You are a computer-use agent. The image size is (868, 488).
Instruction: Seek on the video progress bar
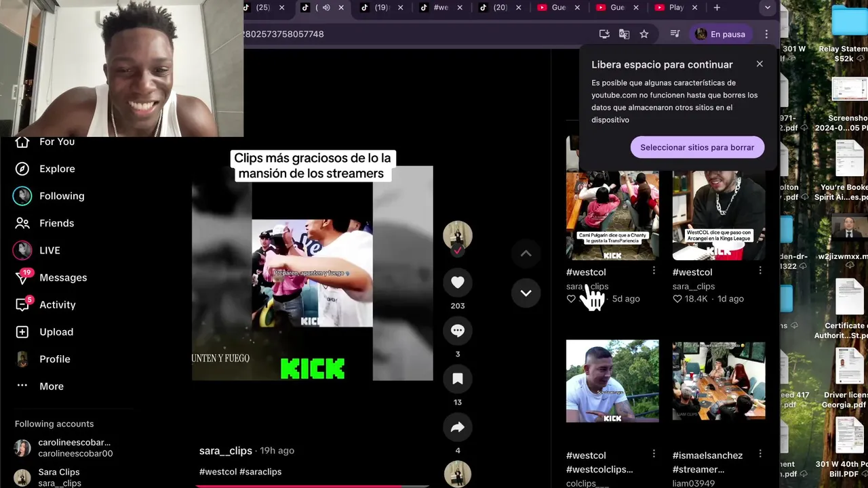312,486
